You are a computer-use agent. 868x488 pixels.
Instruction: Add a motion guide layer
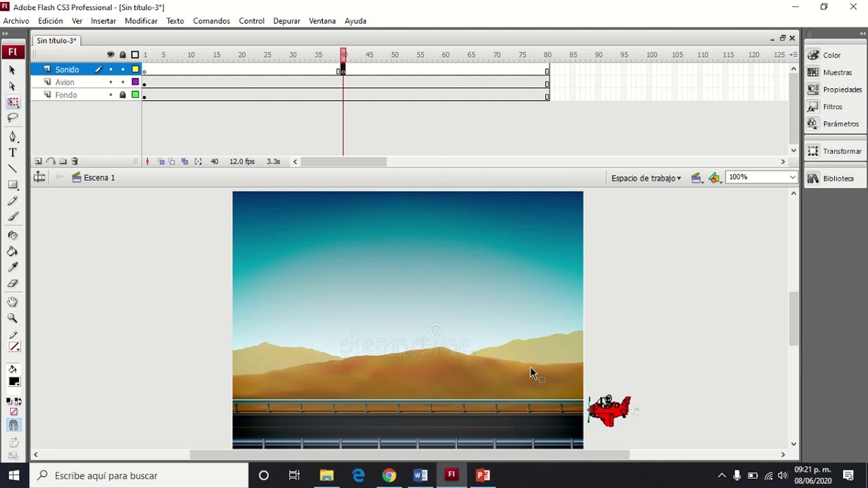51,161
